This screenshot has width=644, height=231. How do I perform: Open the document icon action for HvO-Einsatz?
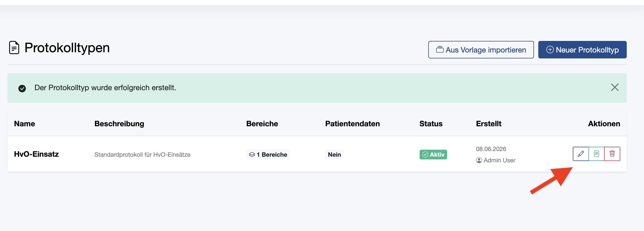pyautogui.click(x=597, y=154)
